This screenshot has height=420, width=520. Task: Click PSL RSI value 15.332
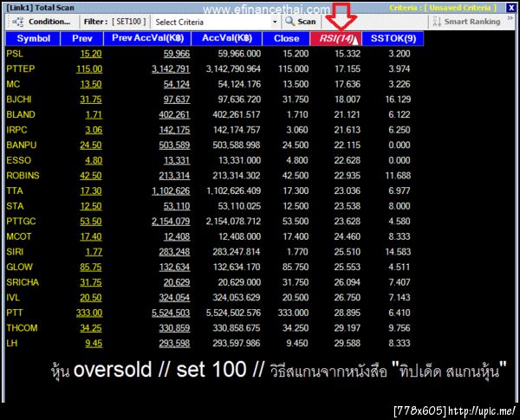pos(348,54)
